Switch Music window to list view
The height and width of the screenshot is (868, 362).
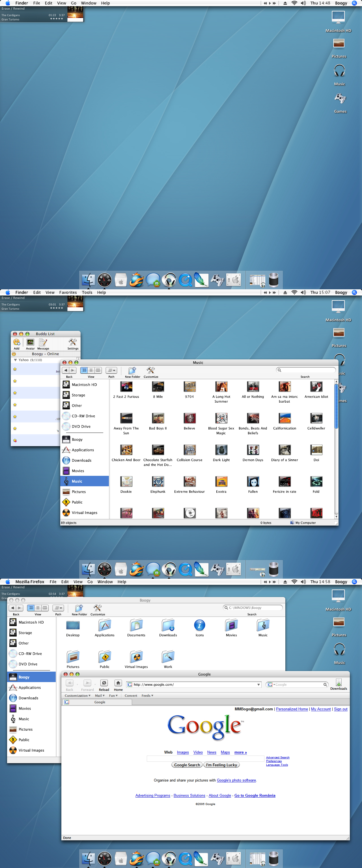point(91,370)
